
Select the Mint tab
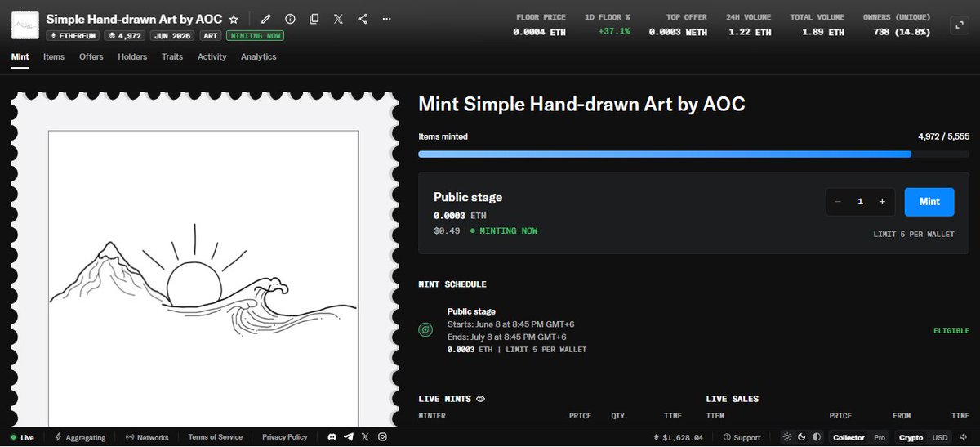coord(20,57)
